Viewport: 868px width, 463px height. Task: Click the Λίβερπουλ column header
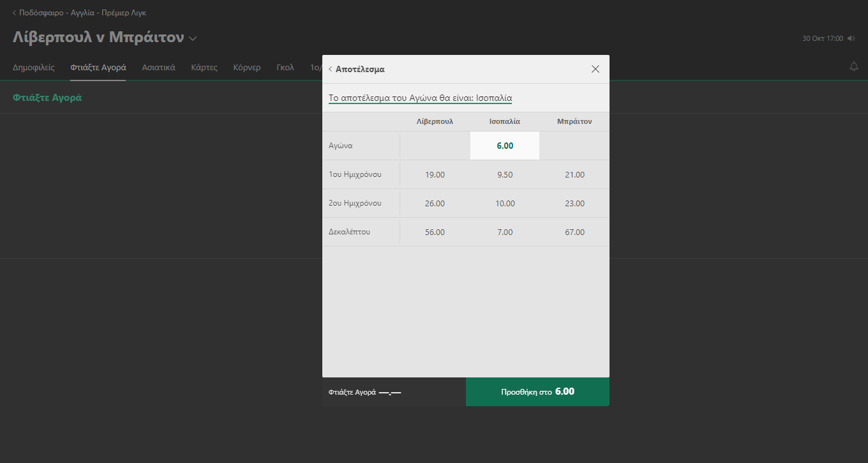[x=435, y=121]
